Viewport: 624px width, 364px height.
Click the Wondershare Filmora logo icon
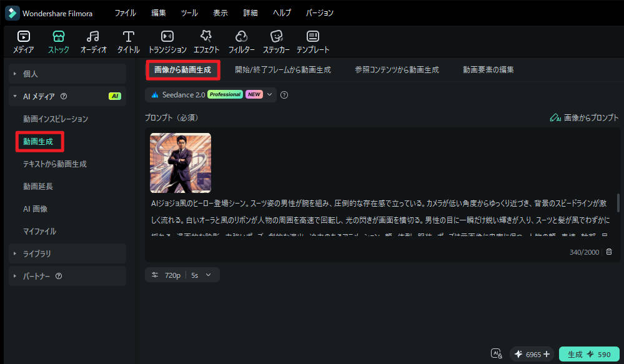tap(12, 13)
